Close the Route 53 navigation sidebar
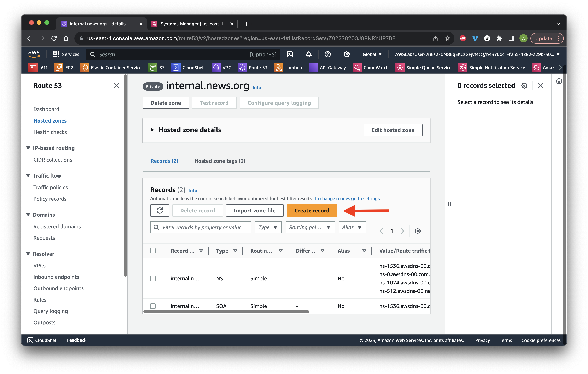This screenshot has height=374, width=588. [116, 86]
